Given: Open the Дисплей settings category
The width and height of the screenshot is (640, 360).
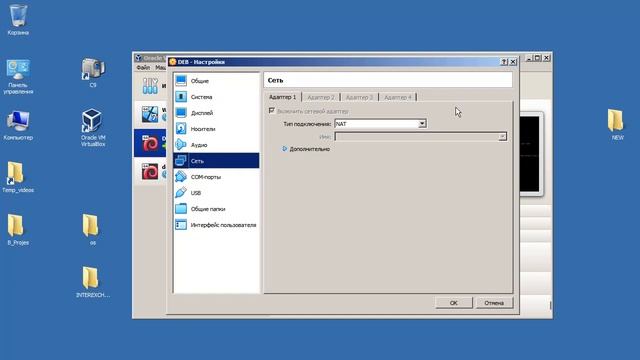Looking at the screenshot, I should pyautogui.click(x=216, y=113).
